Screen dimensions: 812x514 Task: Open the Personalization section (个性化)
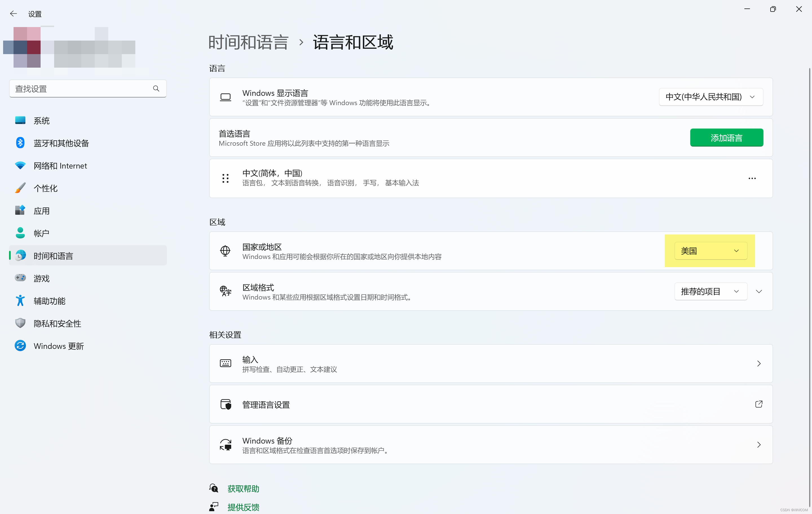click(45, 188)
